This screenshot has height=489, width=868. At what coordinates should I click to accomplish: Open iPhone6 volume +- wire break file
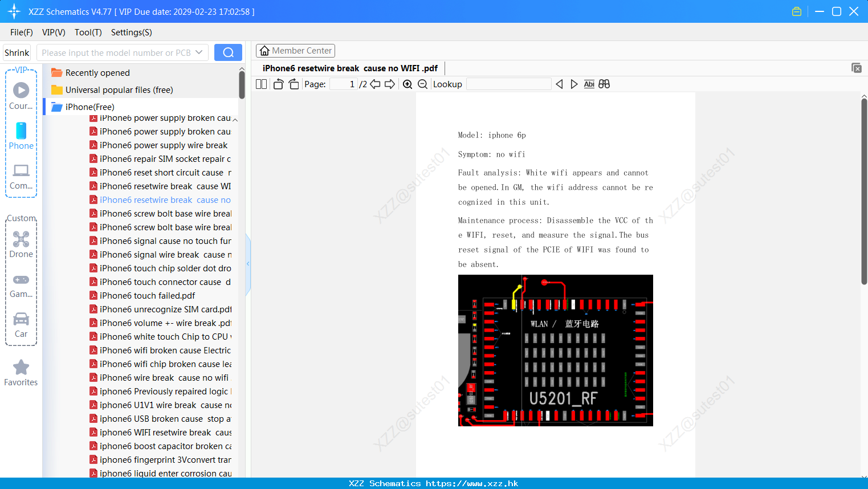160,323
